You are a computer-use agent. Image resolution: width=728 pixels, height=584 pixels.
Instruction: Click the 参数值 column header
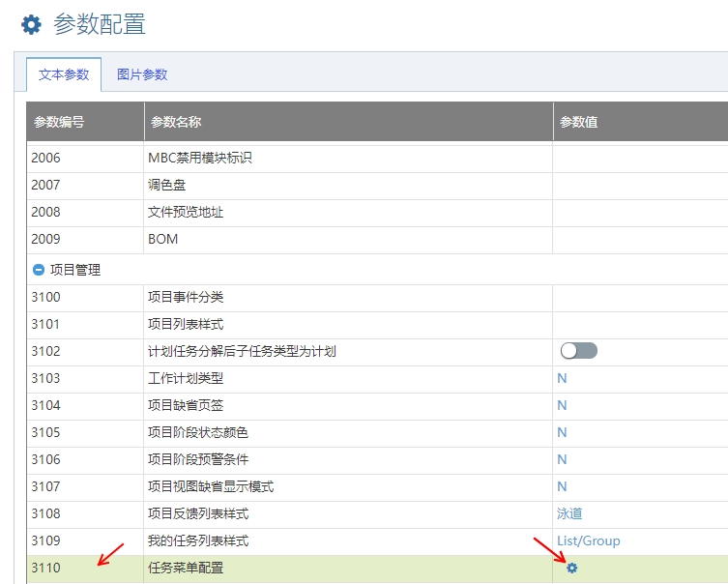(x=578, y=122)
